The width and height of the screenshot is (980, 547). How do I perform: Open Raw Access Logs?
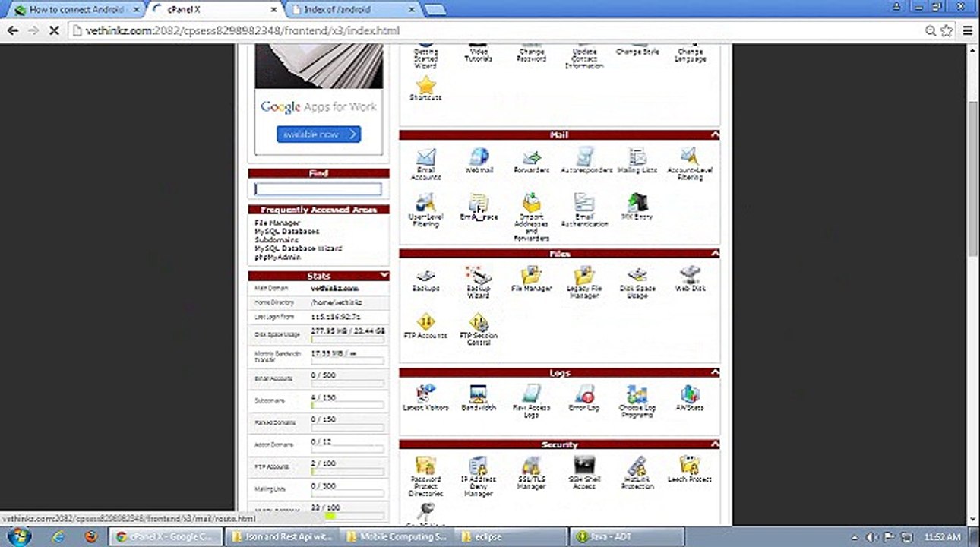[x=532, y=402]
